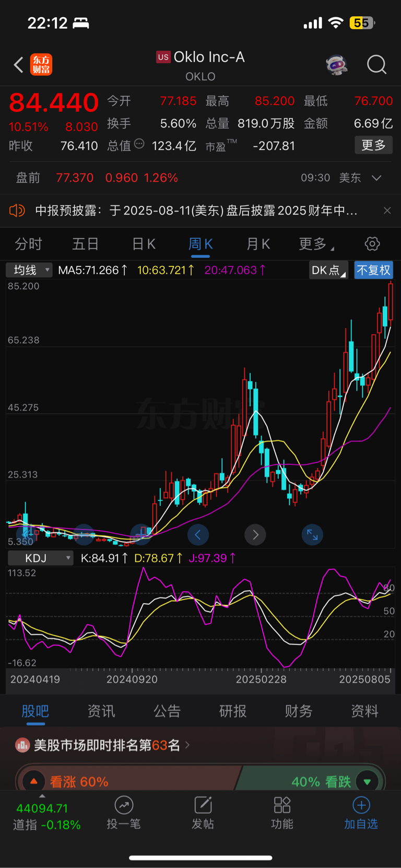Select the 周K chart tab
Image resolution: width=401 pixels, height=868 pixels.
pyautogui.click(x=200, y=244)
